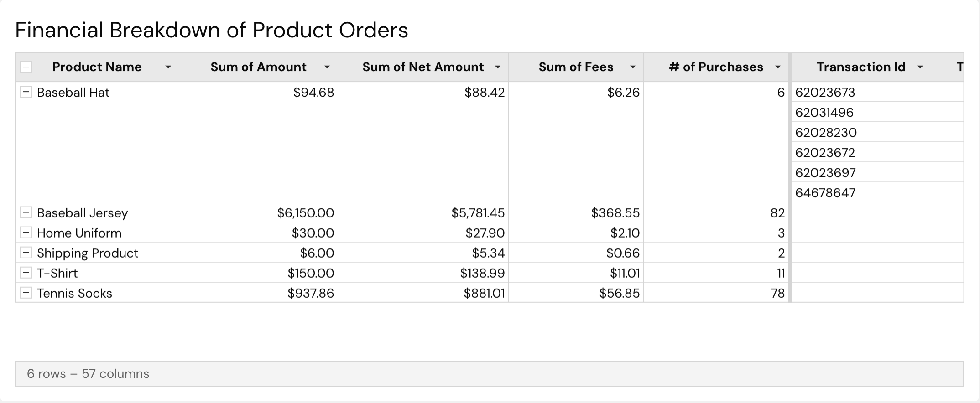This screenshot has width=980, height=403.
Task: Expand the T-Shirt row
Action: (26, 273)
